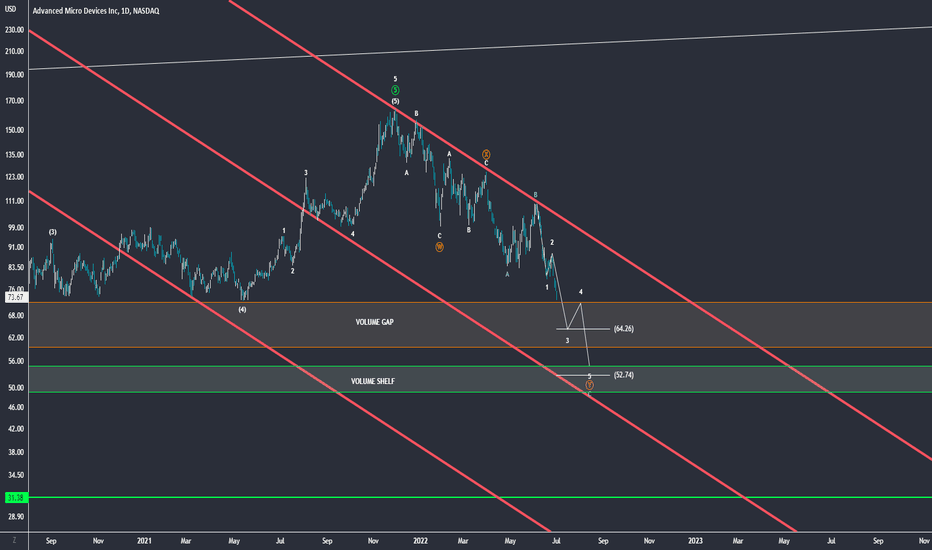Screen dimensions: 932x550
Task: Click the 190.00 price axis label
Action: pyautogui.click(x=15, y=75)
